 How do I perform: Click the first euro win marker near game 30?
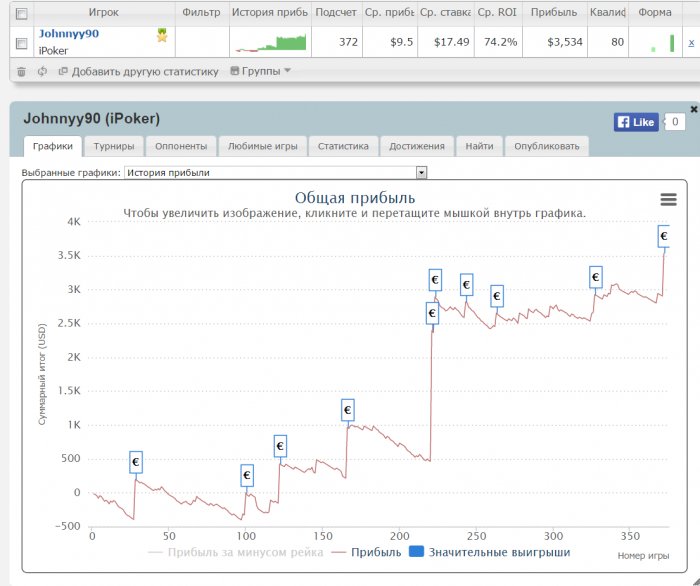pos(135,462)
